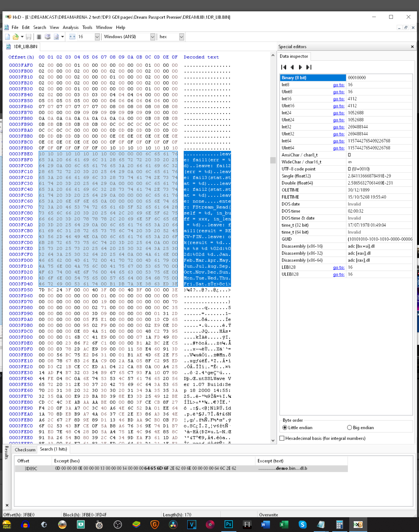
Task: Click go to link for LEB128
Action: pos(339,267)
